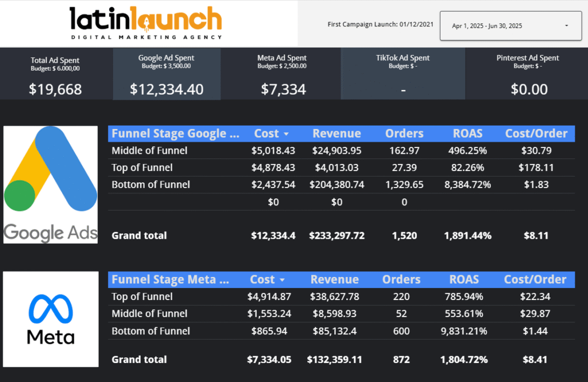Select Top of Funnel row in Meta table
This screenshot has height=382, width=588.
(x=142, y=297)
